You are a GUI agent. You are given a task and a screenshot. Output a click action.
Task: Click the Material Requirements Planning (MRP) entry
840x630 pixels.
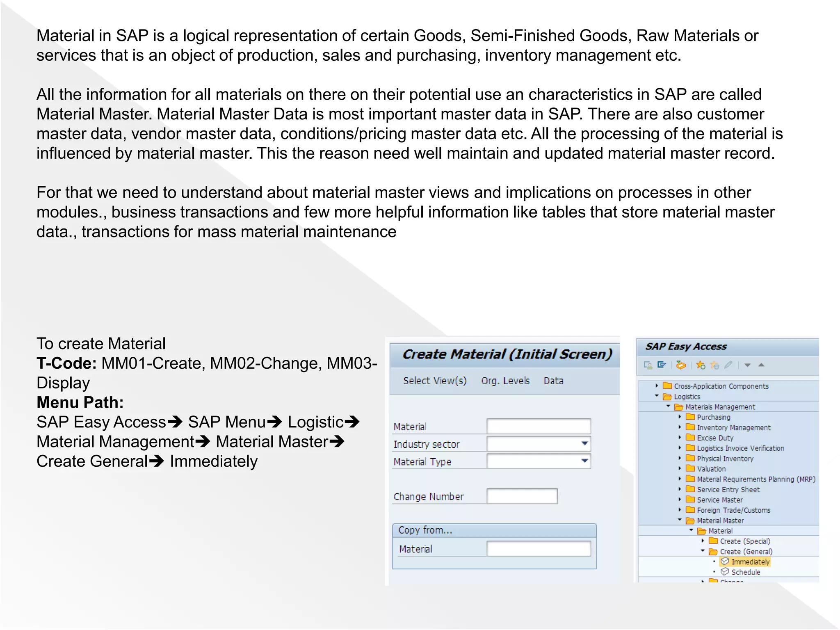[x=756, y=479]
